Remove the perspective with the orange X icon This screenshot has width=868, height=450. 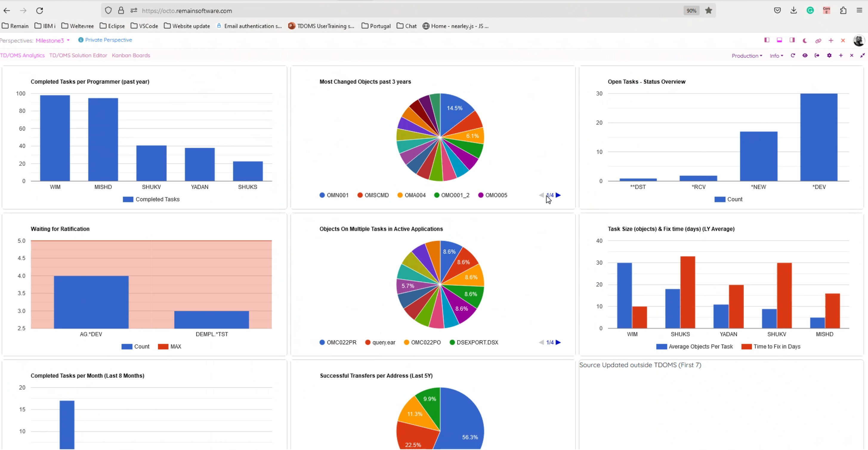(x=843, y=41)
